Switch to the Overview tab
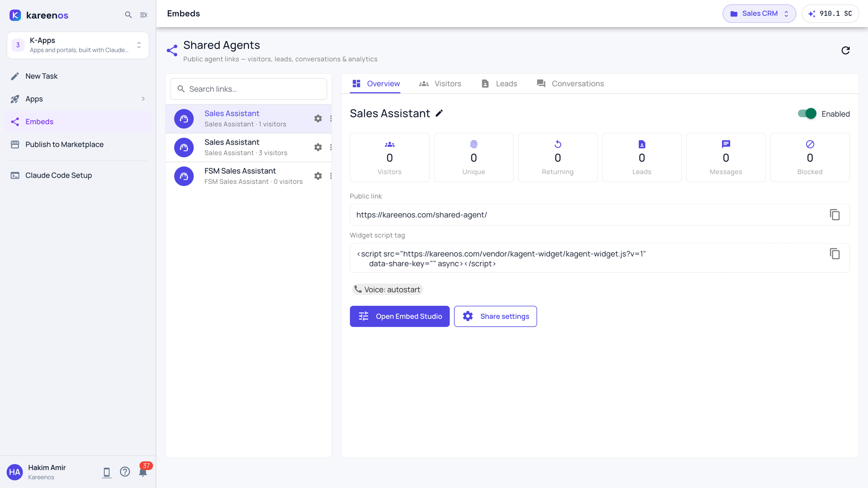Screen dimensions: 868x488 [376, 83]
